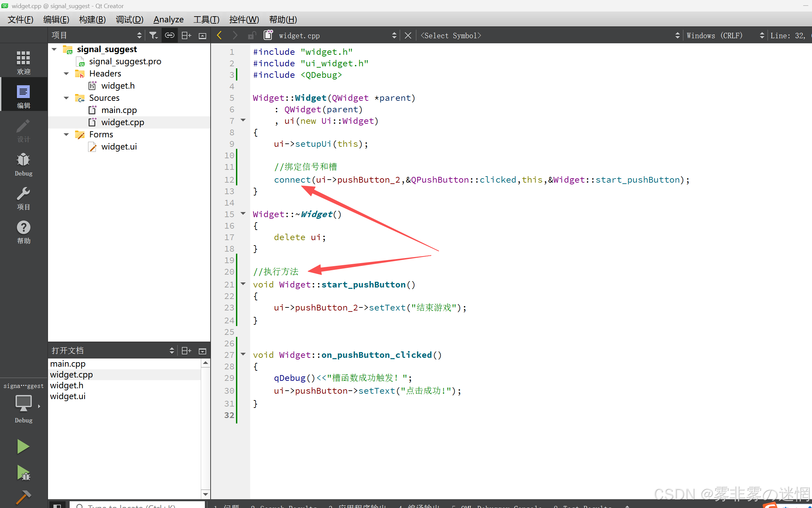The height and width of the screenshot is (508, 812).
Task: Collapse the Headers folder in tree
Action: coord(66,74)
